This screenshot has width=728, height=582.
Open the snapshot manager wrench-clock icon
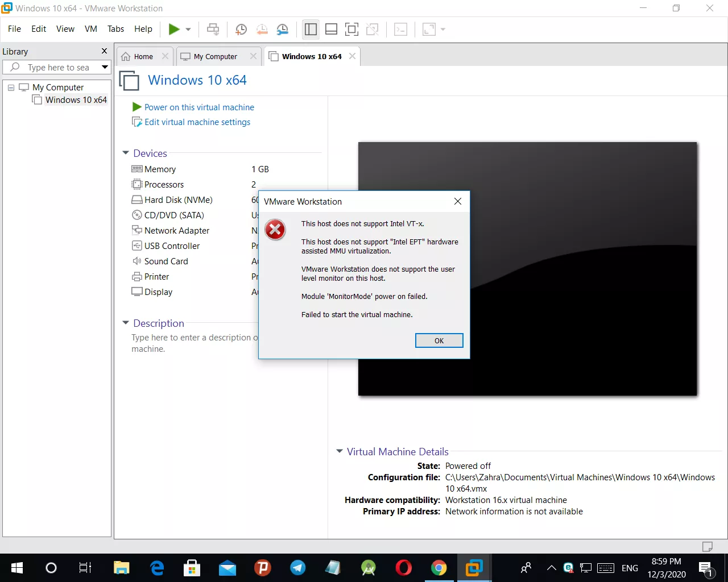tap(283, 30)
